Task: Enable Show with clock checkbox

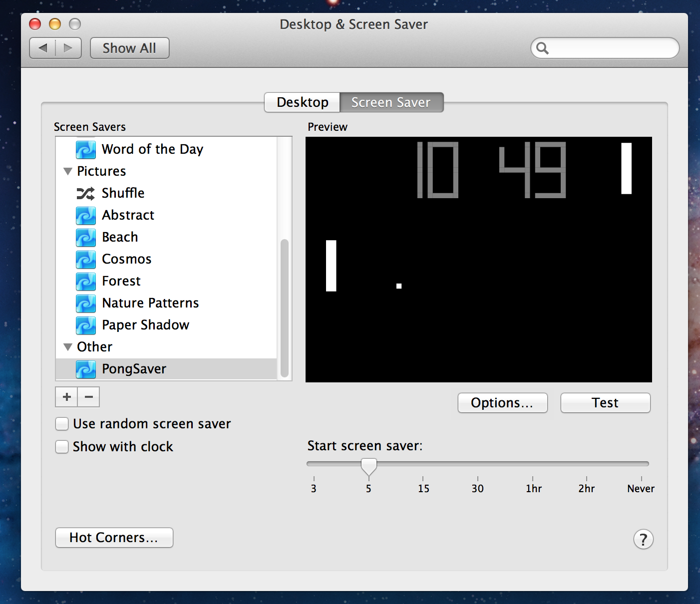Action: point(62,447)
